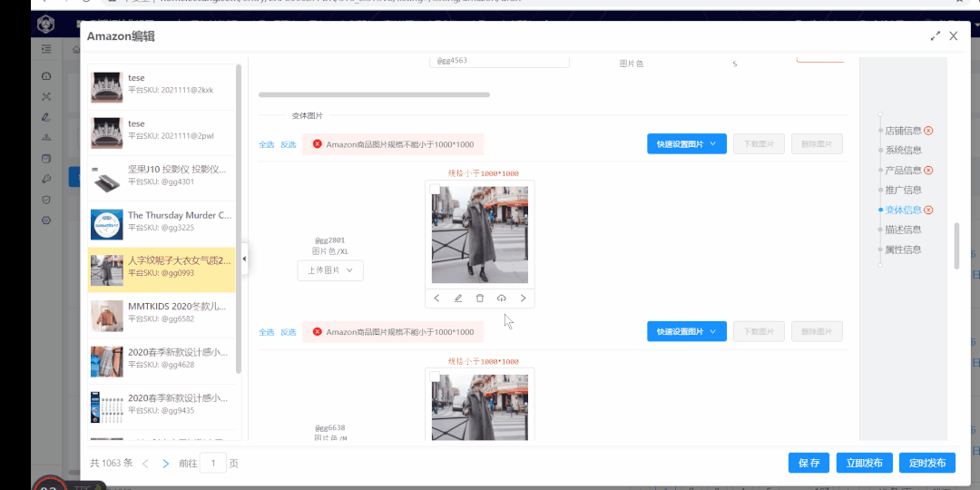The image size is (980, 490).
Task: Click the 保存 button
Action: (x=808, y=463)
